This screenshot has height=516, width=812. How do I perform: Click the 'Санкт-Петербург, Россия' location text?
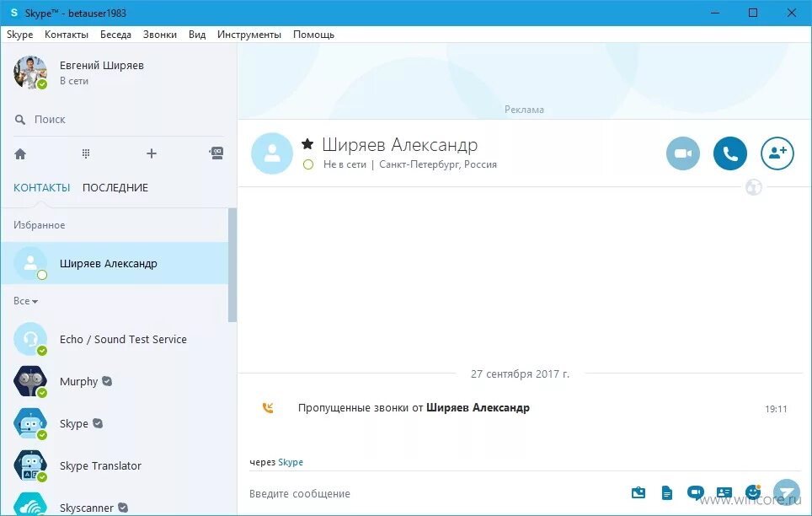tap(438, 164)
